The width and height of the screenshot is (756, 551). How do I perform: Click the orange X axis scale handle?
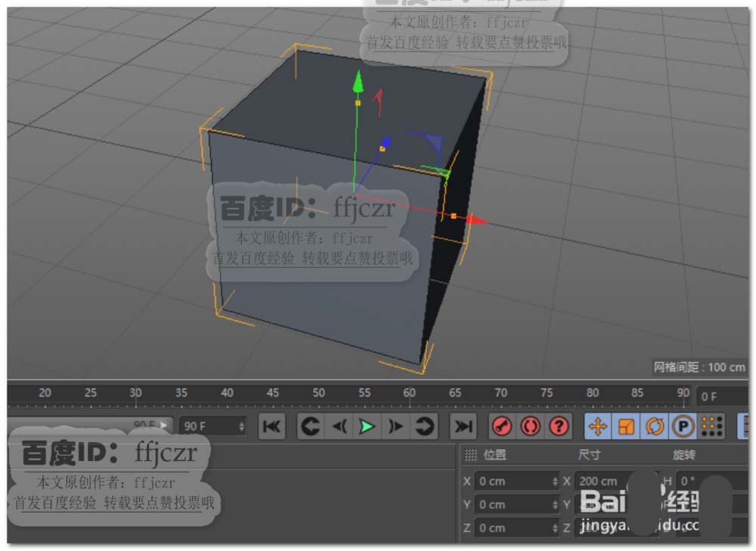[x=454, y=216]
